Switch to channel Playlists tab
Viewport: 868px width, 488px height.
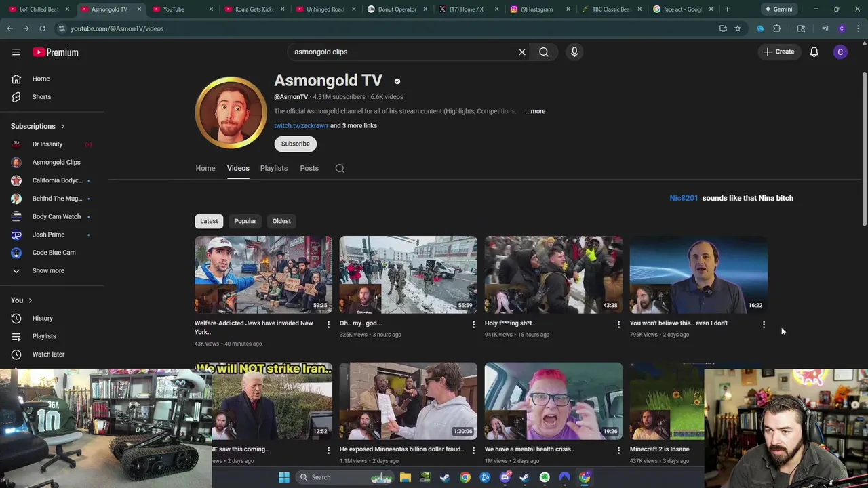pyautogui.click(x=274, y=168)
